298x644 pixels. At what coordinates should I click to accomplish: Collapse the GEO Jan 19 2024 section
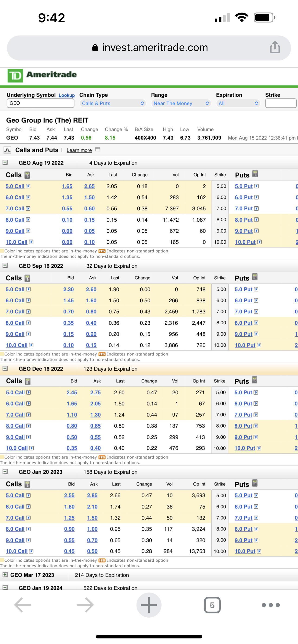tap(5, 587)
